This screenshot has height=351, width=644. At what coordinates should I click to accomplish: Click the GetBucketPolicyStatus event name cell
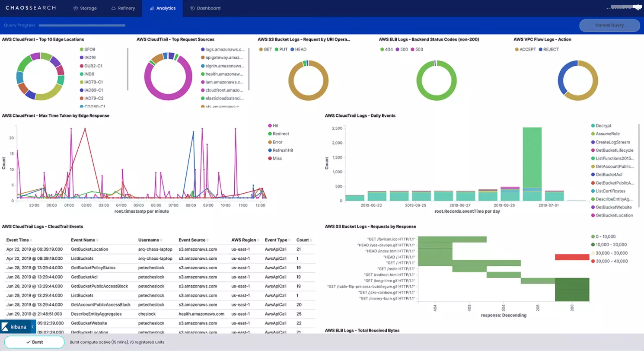coord(93,268)
